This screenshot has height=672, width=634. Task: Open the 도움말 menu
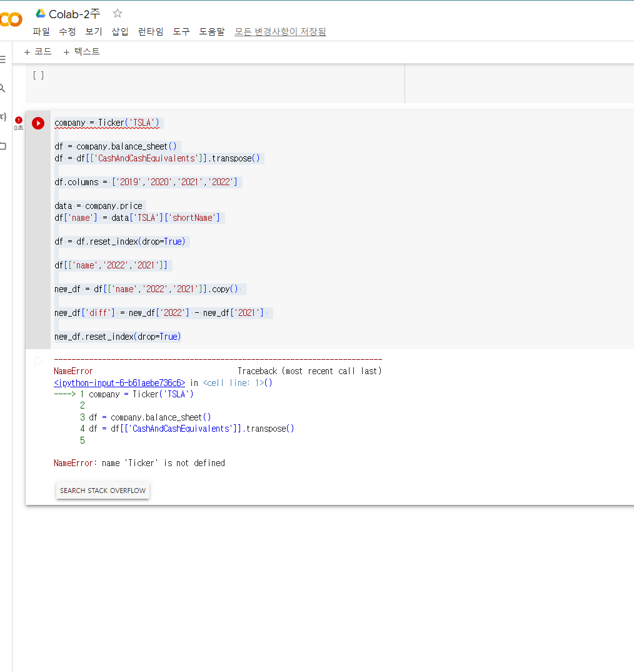coord(211,31)
